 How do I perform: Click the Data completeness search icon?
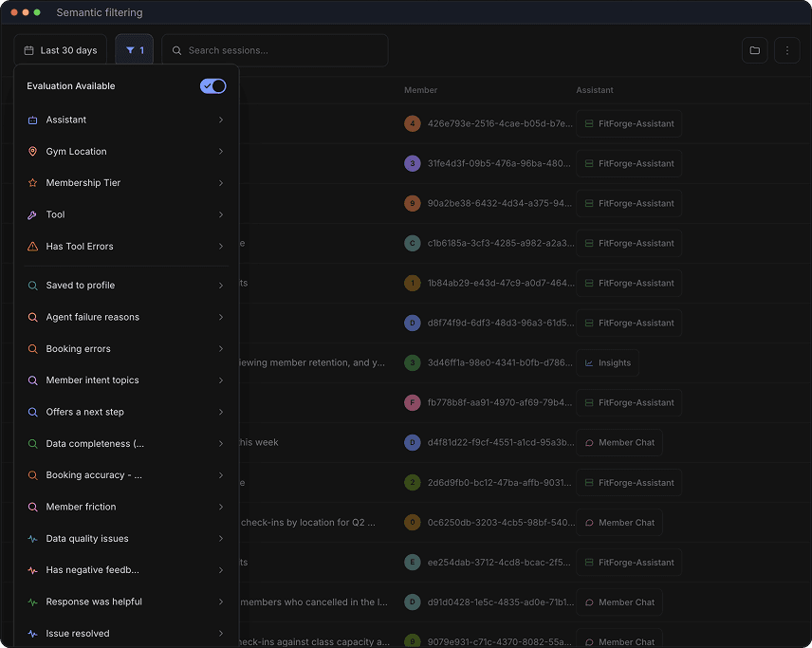32,443
